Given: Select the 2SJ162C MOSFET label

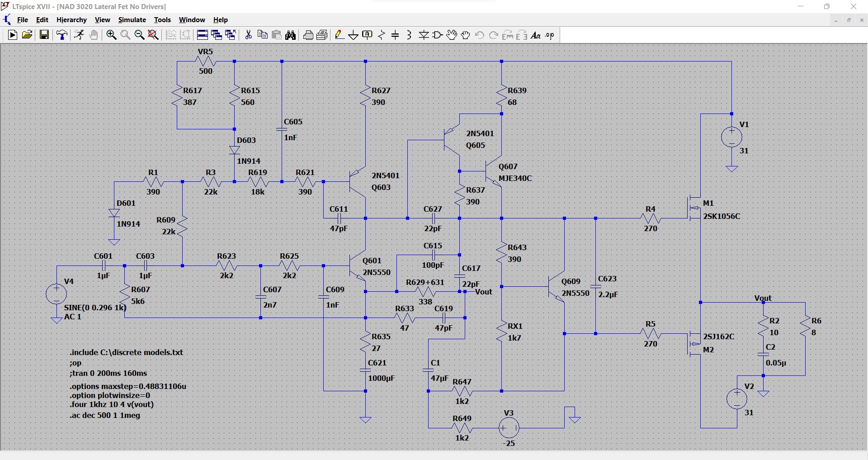Looking at the screenshot, I should (719, 337).
